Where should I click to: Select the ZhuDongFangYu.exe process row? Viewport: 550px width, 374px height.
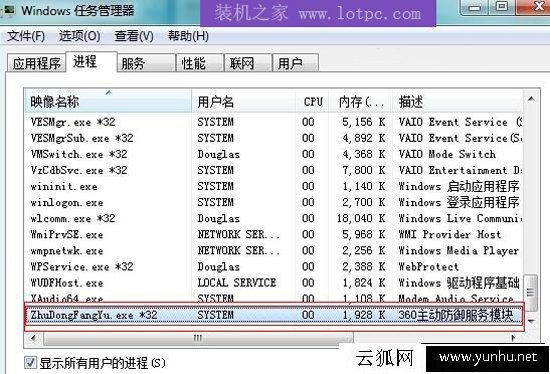click(274, 315)
